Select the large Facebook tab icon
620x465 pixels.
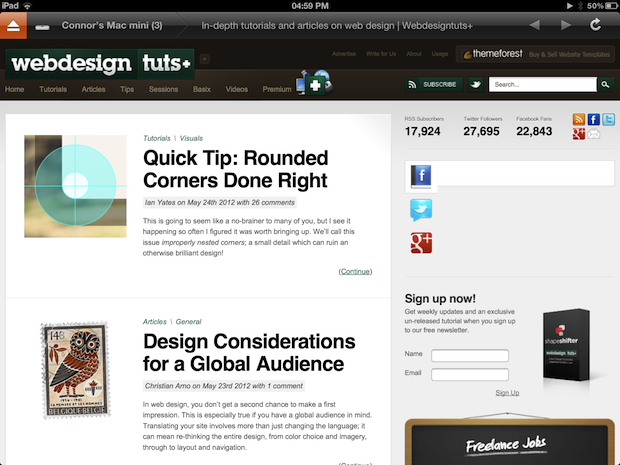(x=421, y=176)
